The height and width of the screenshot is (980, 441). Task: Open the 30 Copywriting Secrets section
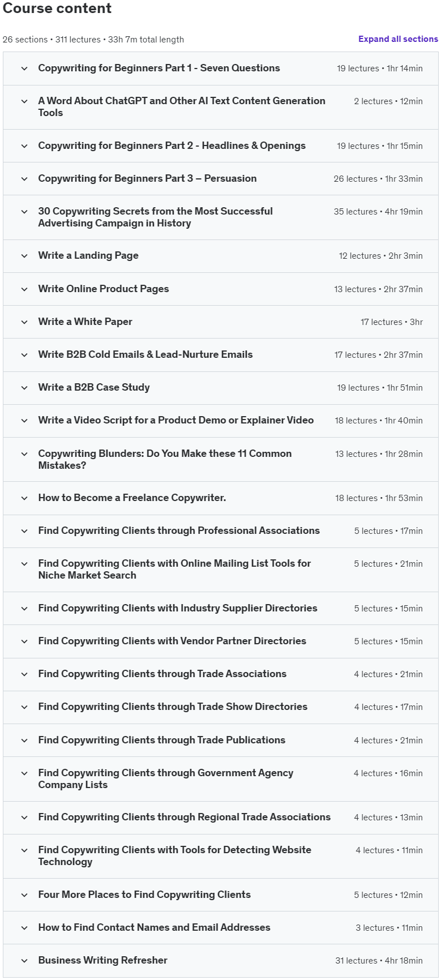pos(221,217)
